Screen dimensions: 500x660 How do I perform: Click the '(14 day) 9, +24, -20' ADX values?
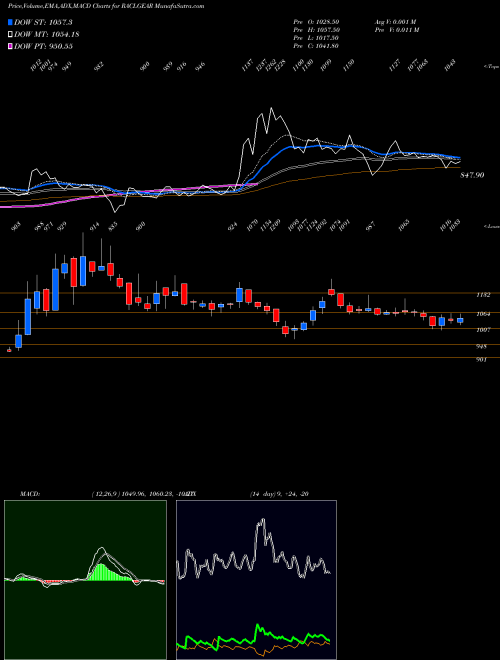coord(279,494)
